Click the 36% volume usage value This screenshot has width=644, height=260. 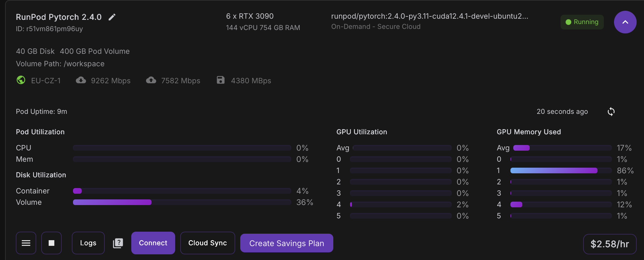[x=305, y=202]
